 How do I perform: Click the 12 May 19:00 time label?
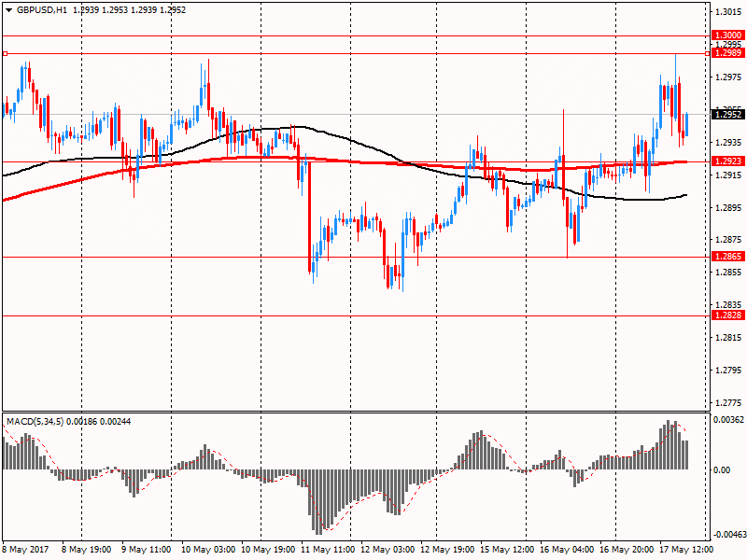coord(447,550)
